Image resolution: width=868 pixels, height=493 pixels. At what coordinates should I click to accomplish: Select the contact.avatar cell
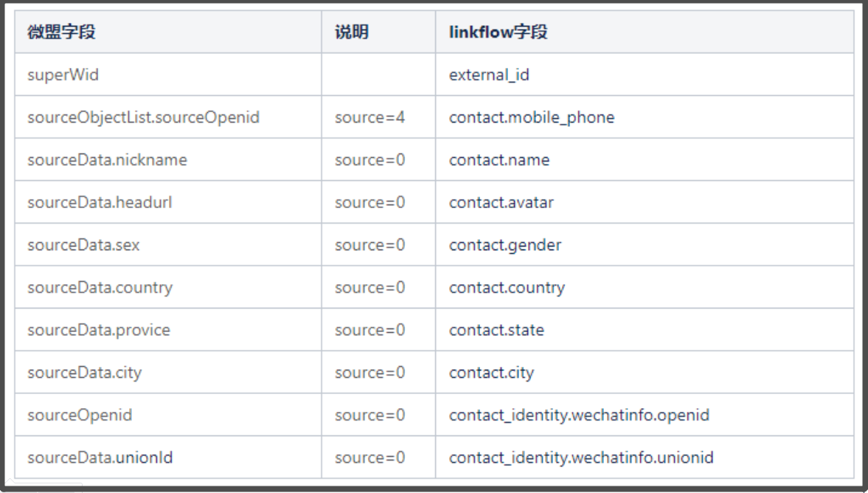(645, 202)
